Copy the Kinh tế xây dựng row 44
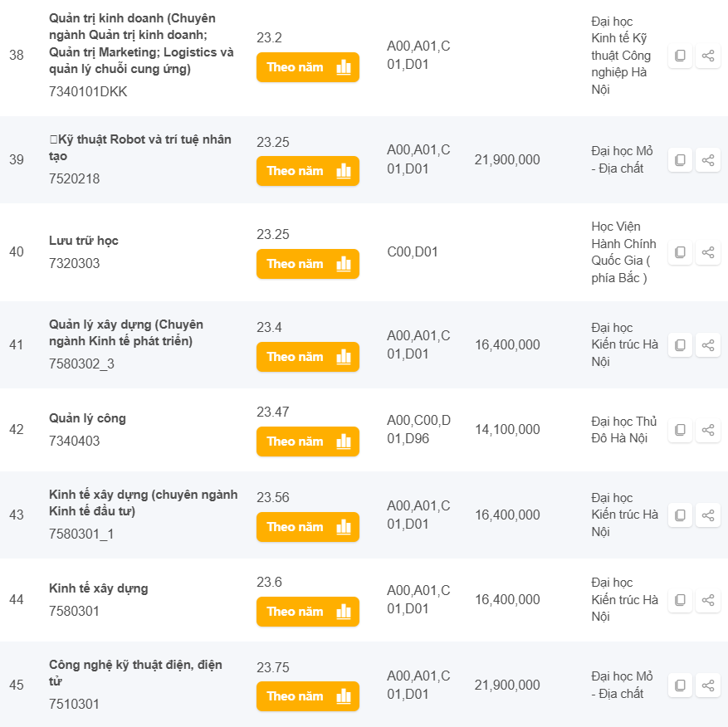This screenshot has width=728, height=727. coord(680,600)
